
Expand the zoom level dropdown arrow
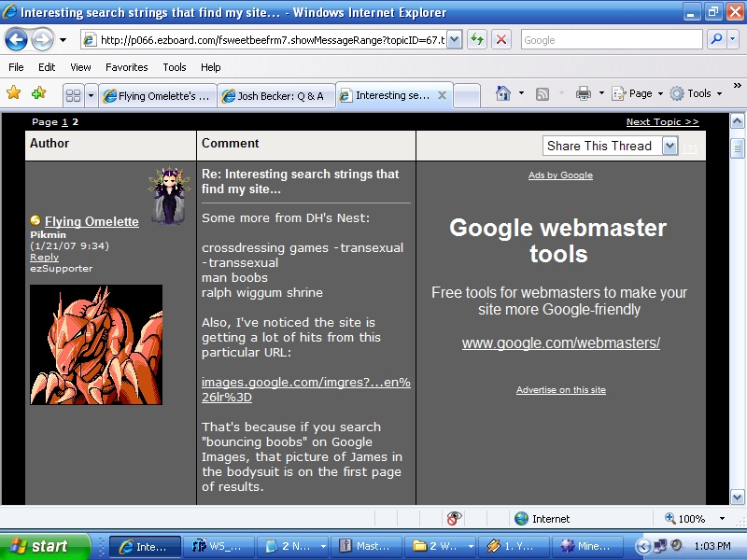click(722, 519)
